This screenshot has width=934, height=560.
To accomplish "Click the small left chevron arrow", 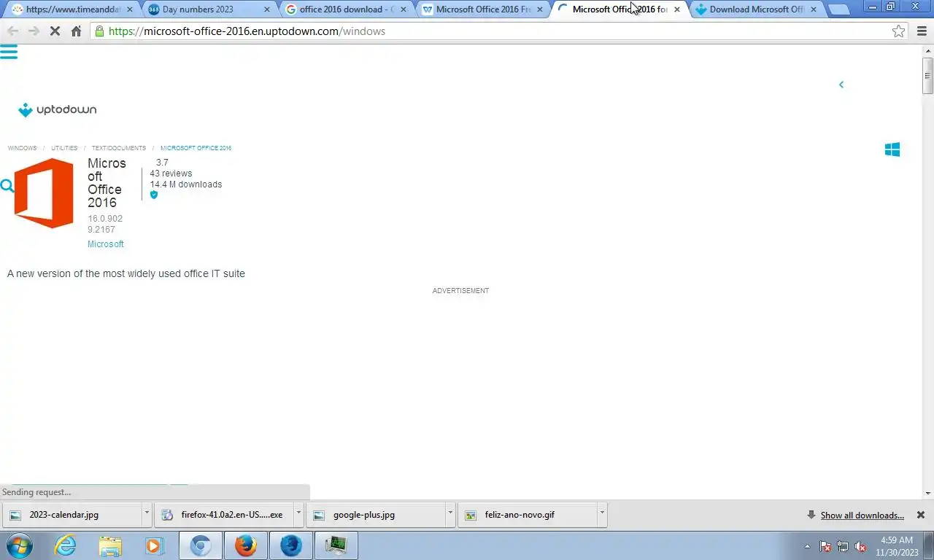I will pos(841,85).
